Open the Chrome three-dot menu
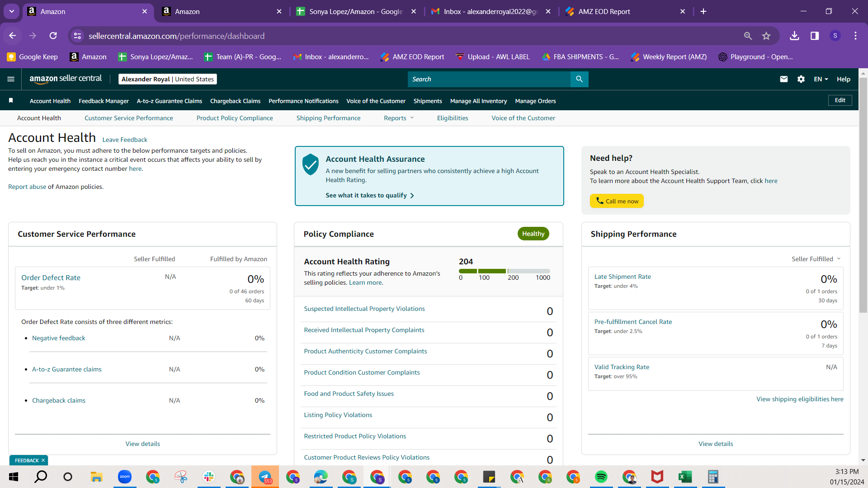This screenshot has height=488, width=868. 855,36
